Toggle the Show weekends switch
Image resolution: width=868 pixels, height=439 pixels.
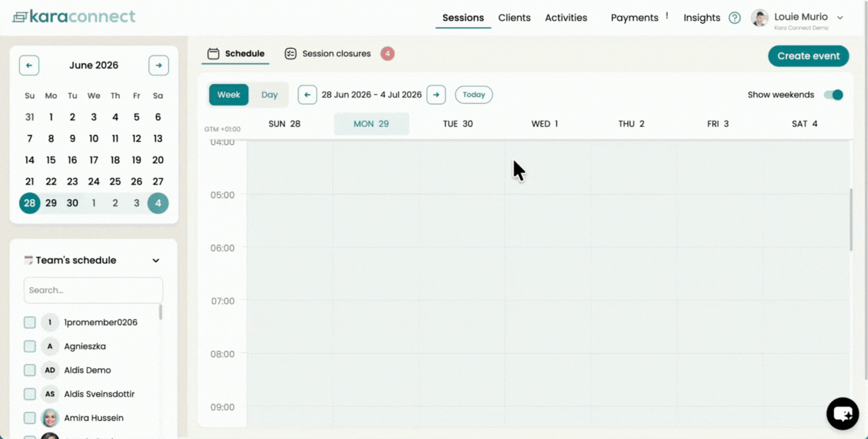coord(833,95)
